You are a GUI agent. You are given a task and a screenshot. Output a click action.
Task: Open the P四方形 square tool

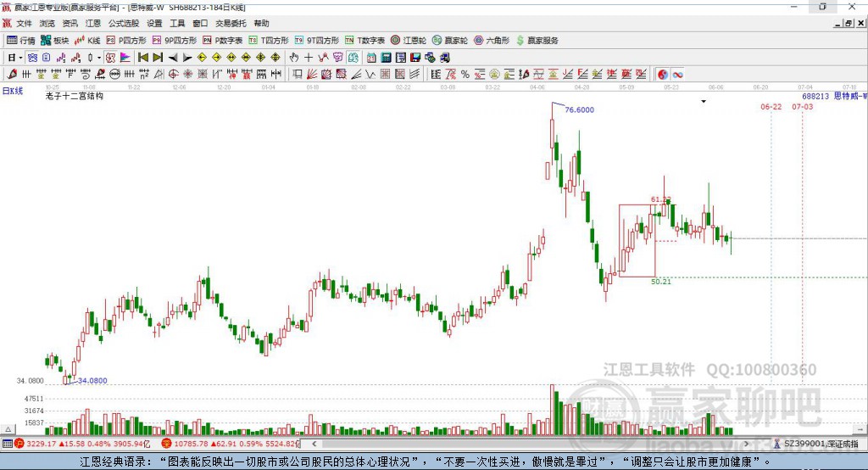126,41
